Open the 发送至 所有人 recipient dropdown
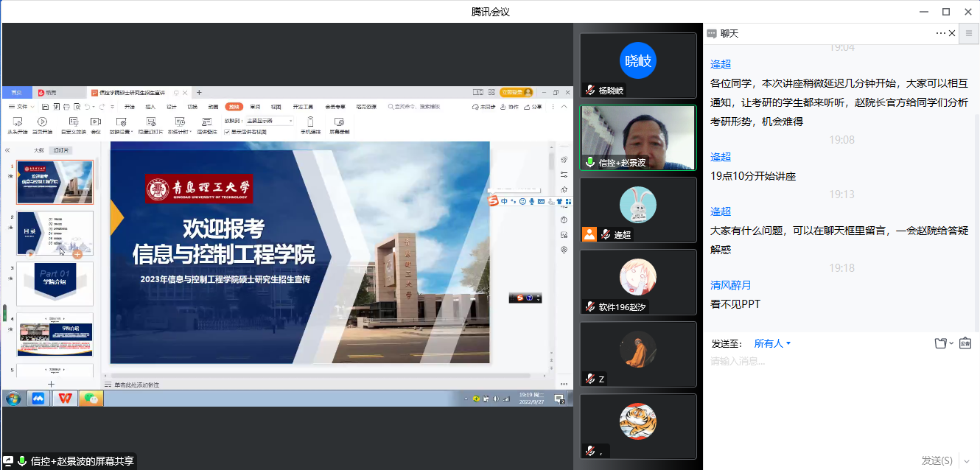Screen dimensions: 980x470 click(772, 343)
